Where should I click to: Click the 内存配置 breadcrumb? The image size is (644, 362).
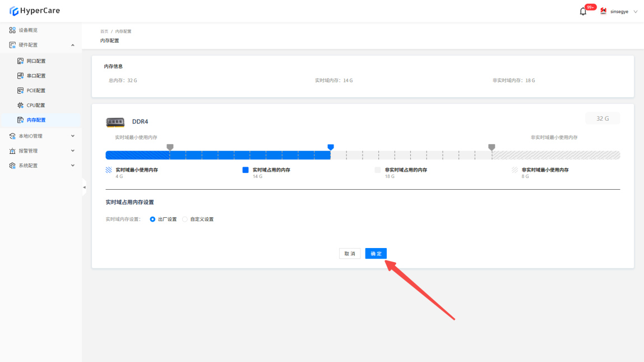123,31
